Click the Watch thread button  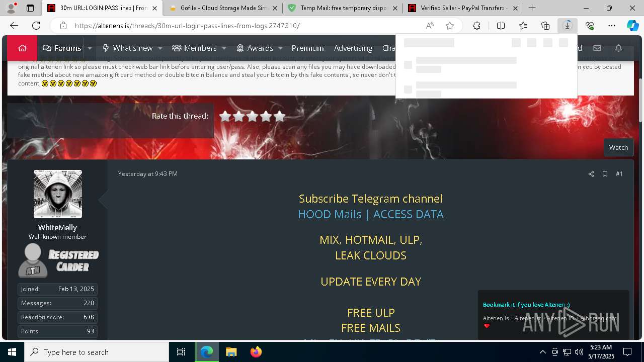click(x=618, y=147)
